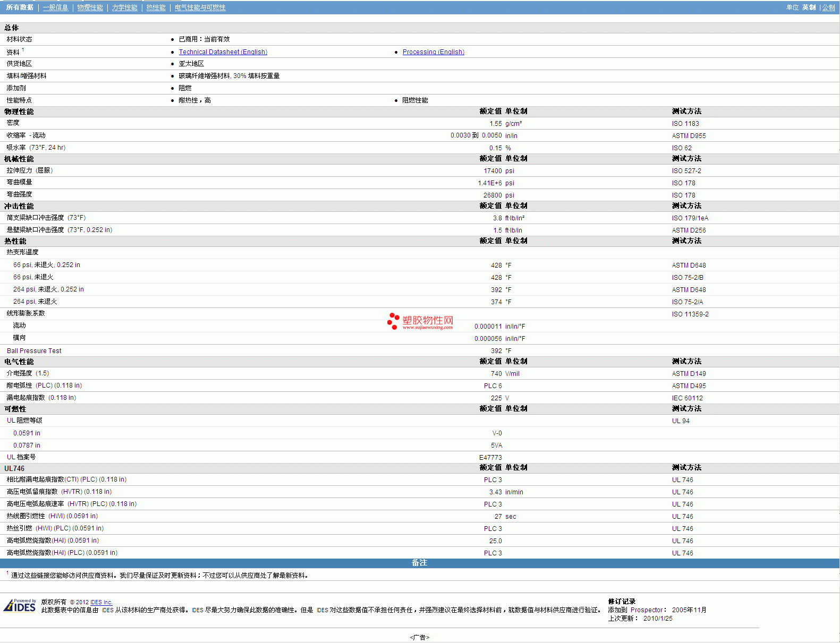Click the 线形膨胀系数 row label
The width and height of the screenshot is (840, 643).
(x=26, y=313)
